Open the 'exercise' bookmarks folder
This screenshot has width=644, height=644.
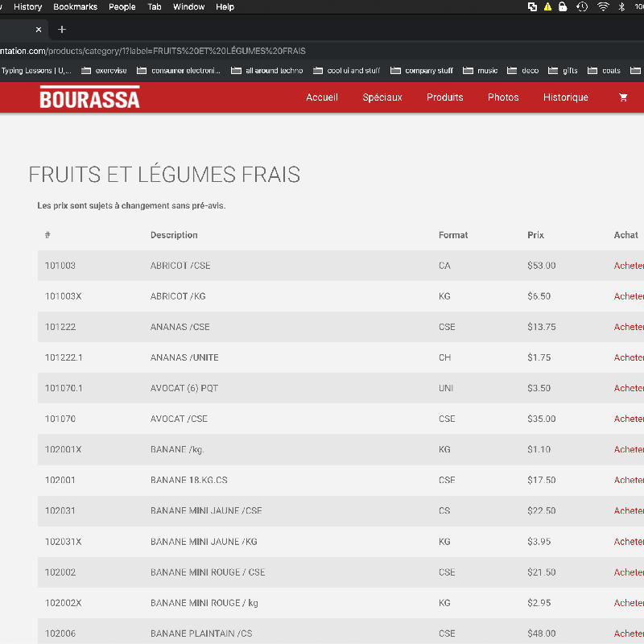[102, 71]
